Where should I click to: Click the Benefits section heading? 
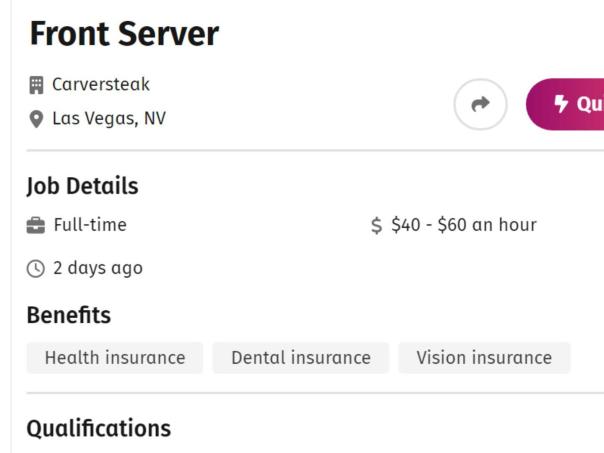coord(68,315)
